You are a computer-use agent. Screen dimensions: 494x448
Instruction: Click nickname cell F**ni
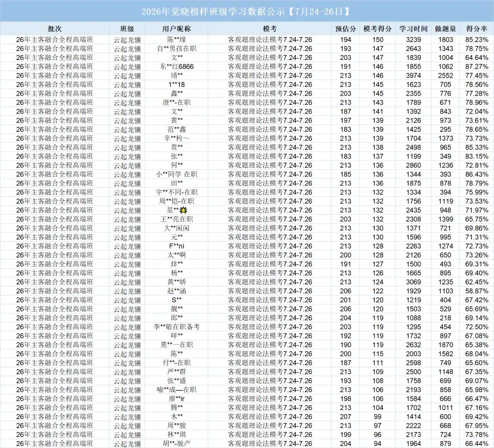coord(177,246)
